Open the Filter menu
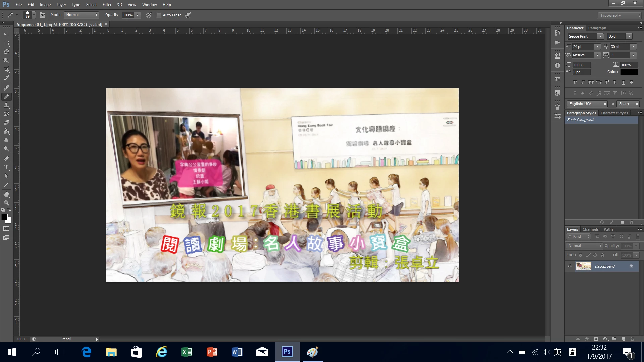Image resolution: width=644 pixels, height=362 pixels. [107, 5]
